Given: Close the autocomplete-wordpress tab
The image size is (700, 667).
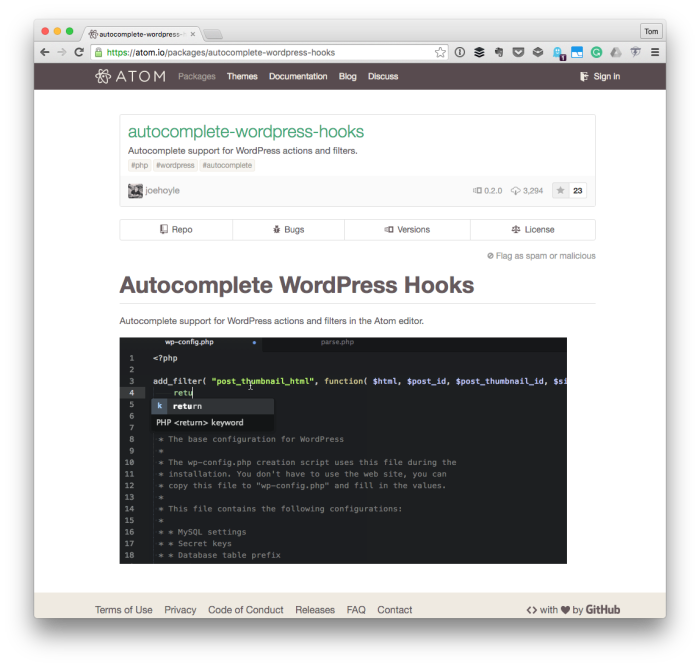Looking at the screenshot, I should (x=193, y=34).
